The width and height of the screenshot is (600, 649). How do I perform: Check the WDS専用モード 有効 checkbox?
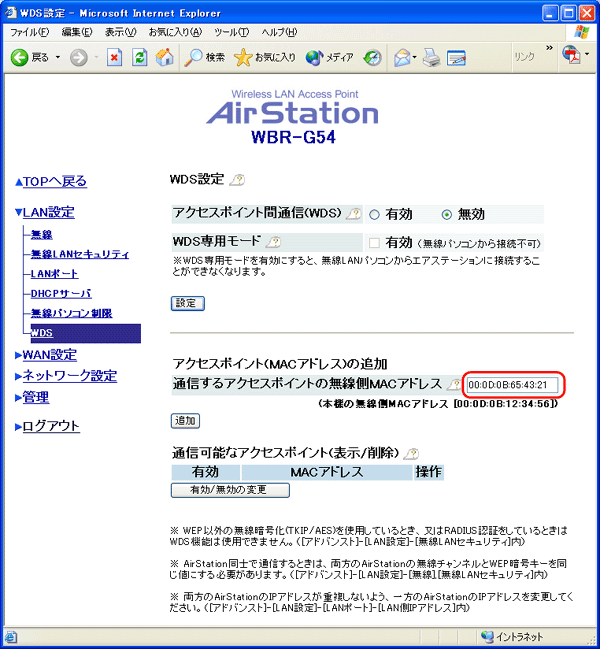tap(374, 243)
